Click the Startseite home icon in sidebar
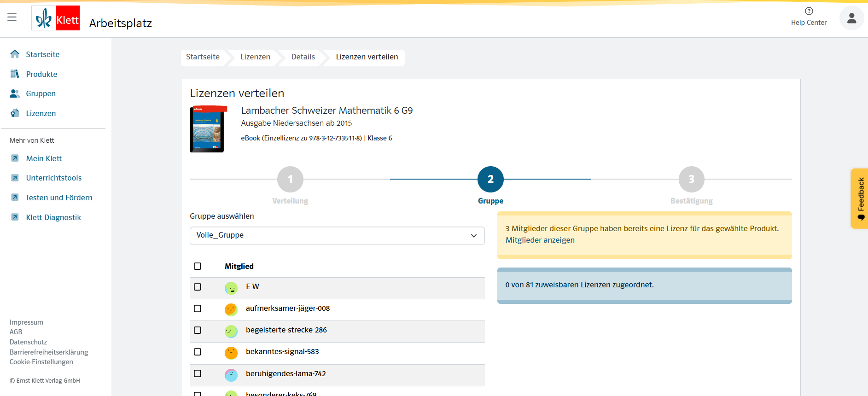 point(15,54)
